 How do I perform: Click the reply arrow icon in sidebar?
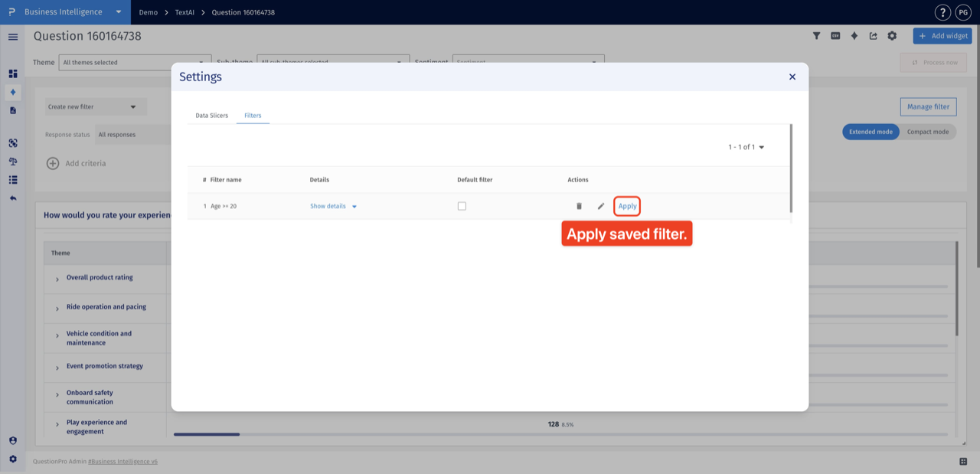13,198
